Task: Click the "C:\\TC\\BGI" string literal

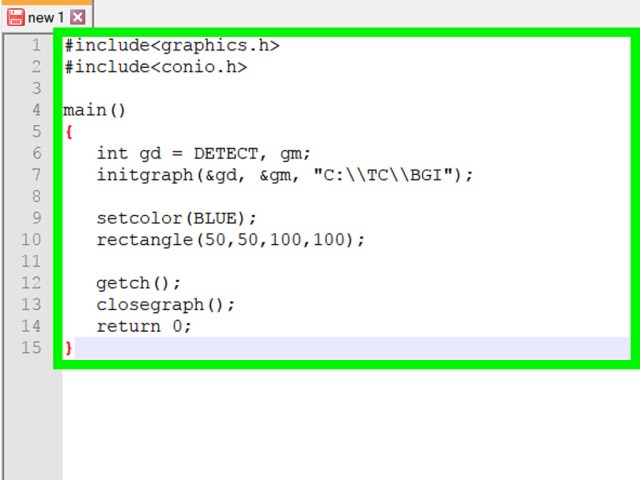Action: [x=383, y=175]
